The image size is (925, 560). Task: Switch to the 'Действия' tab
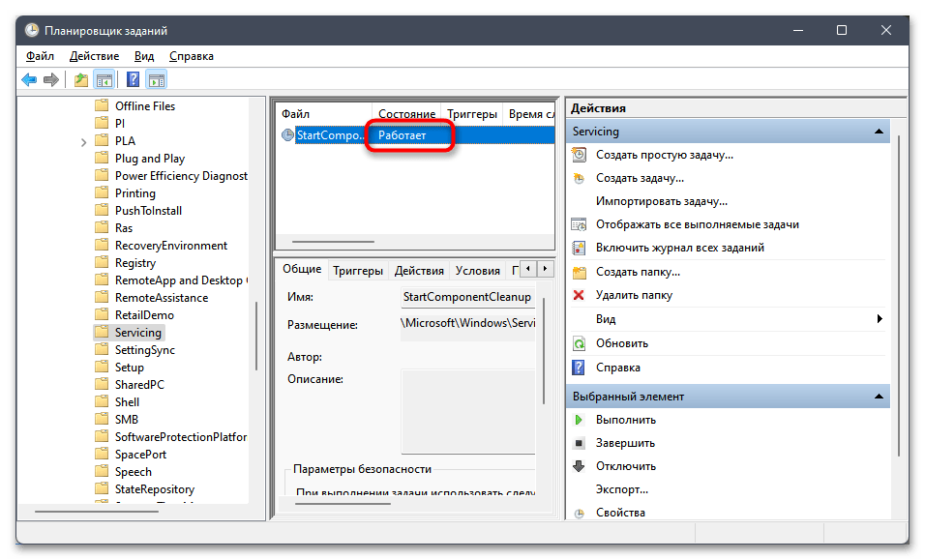[x=419, y=271]
